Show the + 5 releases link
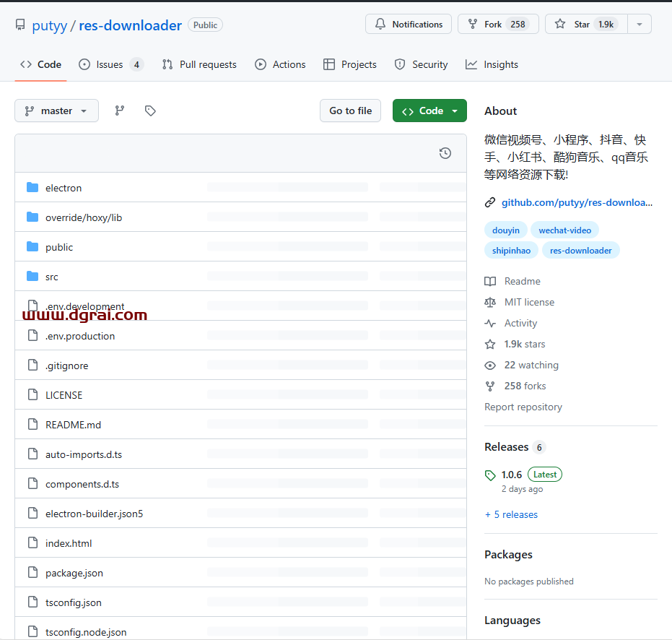 pyautogui.click(x=511, y=515)
